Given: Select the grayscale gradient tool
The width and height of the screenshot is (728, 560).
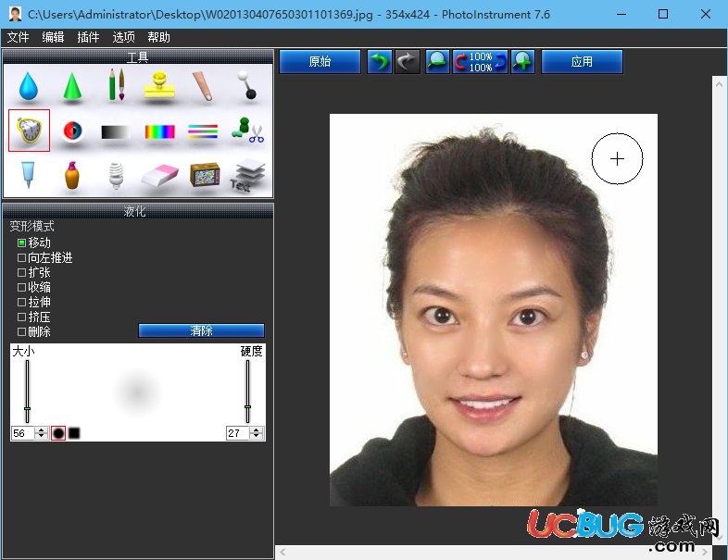Looking at the screenshot, I should click(116, 132).
